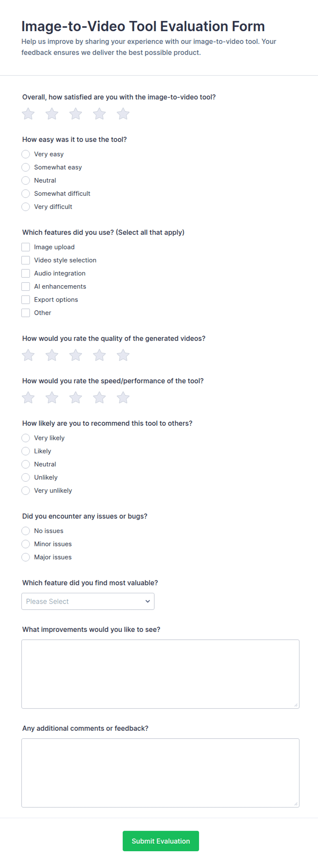Focus the improvements text area
Image resolution: width=318 pixels, height=868 pixels.
[x=160, y=674]
